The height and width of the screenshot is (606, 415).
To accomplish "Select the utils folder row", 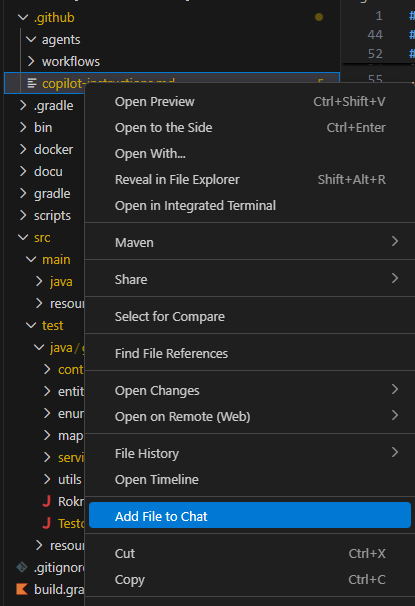I will tap(44, 479).
